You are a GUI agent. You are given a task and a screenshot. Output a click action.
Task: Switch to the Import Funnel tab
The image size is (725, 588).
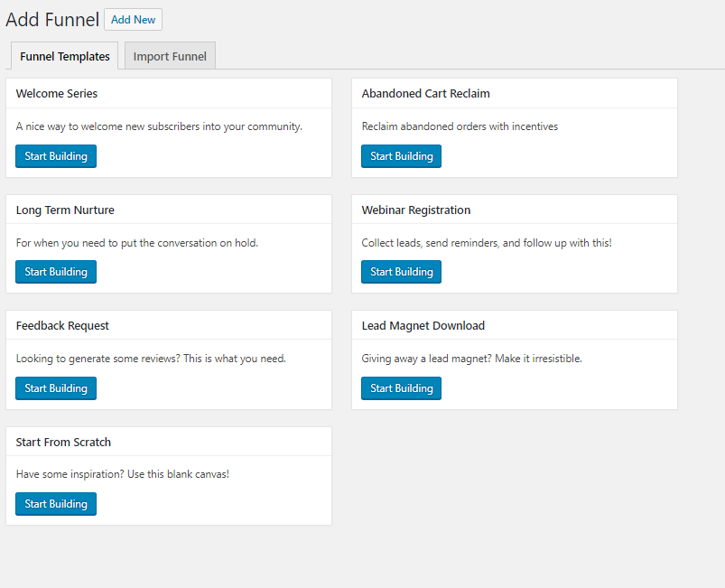coord(170,56)
